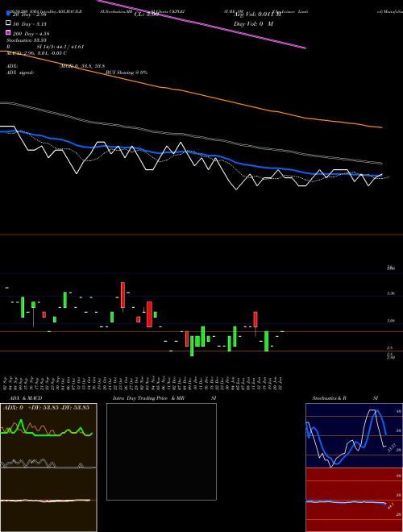This screenshot has width=403, height=532.
Task: Click the white 50 Day legend swatch
Action: [8, 23]
